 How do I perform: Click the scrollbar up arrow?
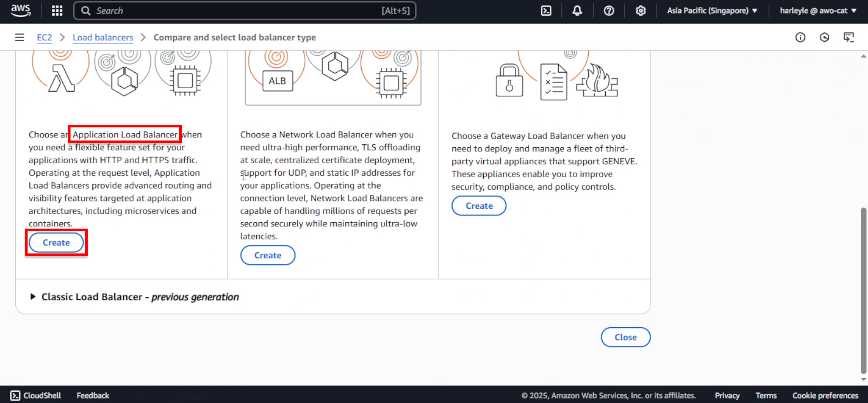click(x=863, y=56)
